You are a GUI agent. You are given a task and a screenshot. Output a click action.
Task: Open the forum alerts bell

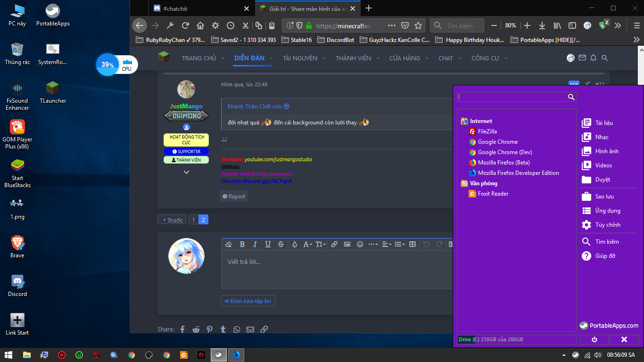[594, 58]
